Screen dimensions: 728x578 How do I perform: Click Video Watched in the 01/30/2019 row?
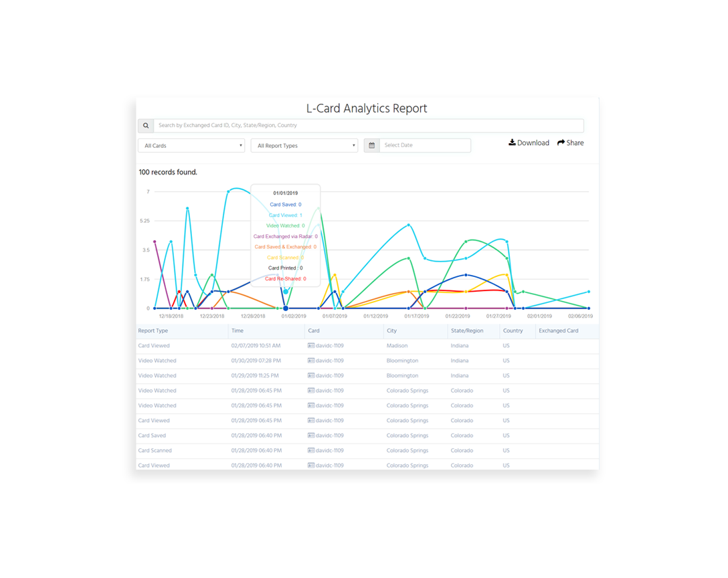(157, 361)
